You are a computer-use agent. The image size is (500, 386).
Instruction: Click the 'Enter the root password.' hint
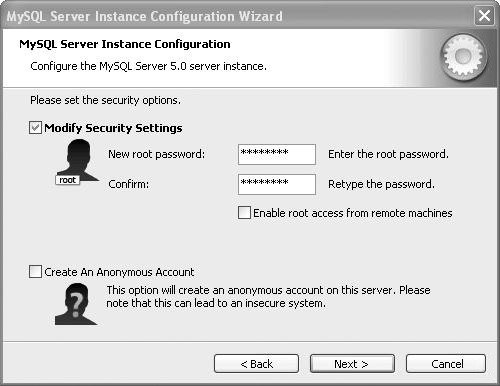[x=388, y=154]
